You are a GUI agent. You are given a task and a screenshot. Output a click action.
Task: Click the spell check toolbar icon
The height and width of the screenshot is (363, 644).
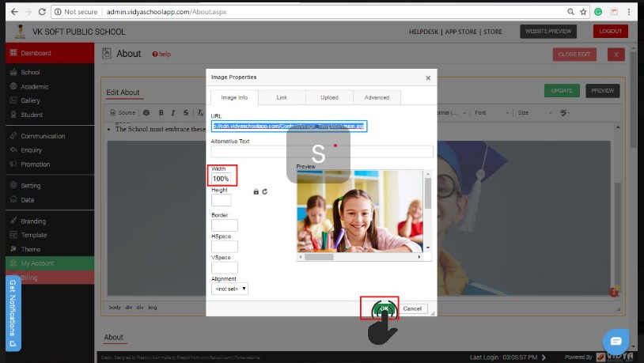pos(565,112)
